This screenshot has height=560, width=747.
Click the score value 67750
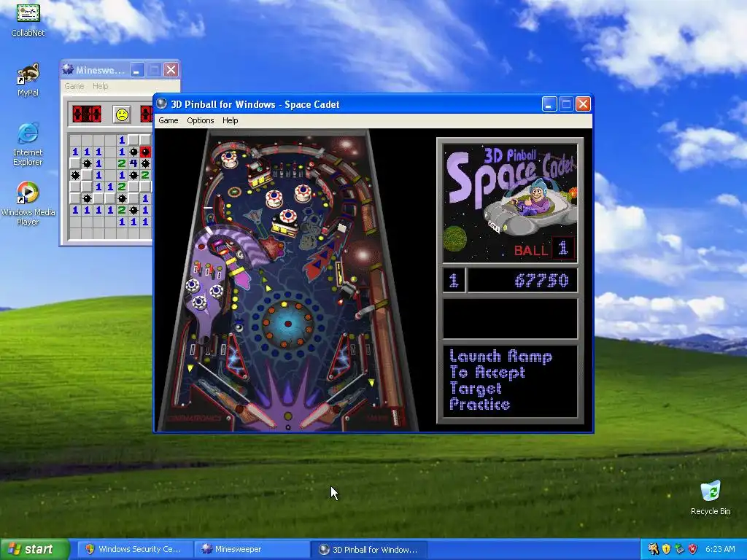tap(541, 281)
